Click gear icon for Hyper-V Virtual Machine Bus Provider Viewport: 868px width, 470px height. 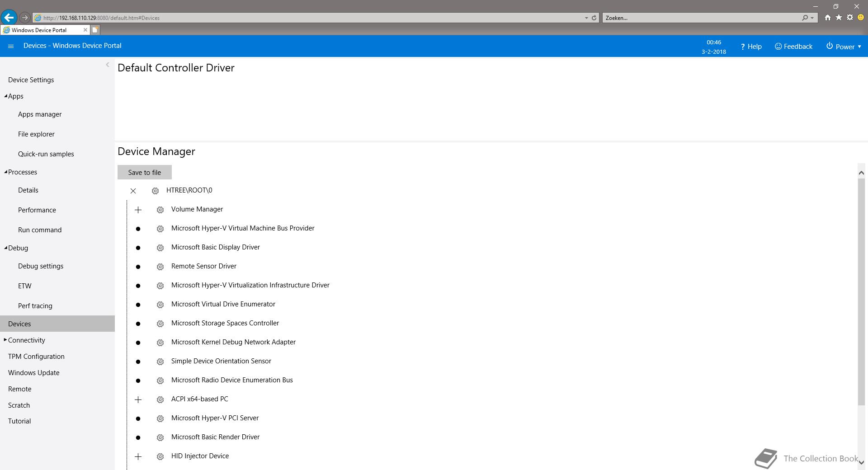point(160,229)
